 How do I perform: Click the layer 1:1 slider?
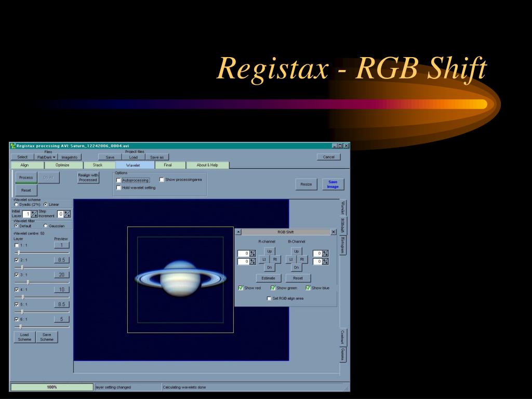[x=42, y=253]
